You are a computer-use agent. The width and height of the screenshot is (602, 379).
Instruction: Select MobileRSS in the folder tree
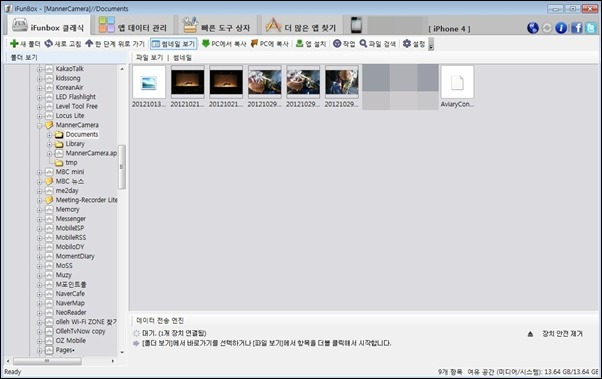71,237
